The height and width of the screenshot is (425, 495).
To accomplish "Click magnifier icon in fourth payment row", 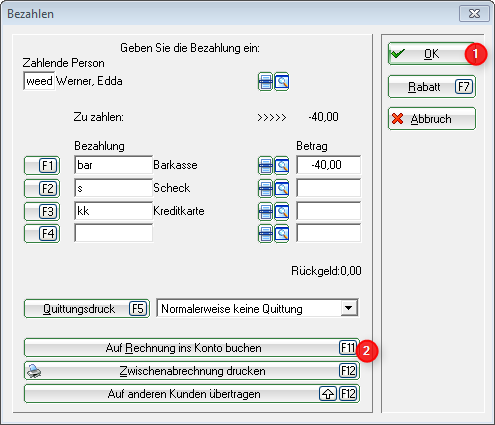I will click(282, 234).
